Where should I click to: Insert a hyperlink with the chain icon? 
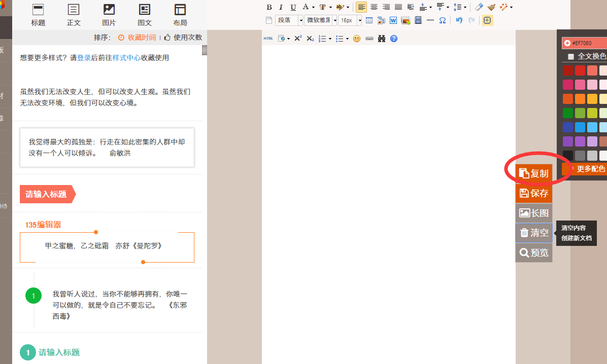(x=369, y=39)
